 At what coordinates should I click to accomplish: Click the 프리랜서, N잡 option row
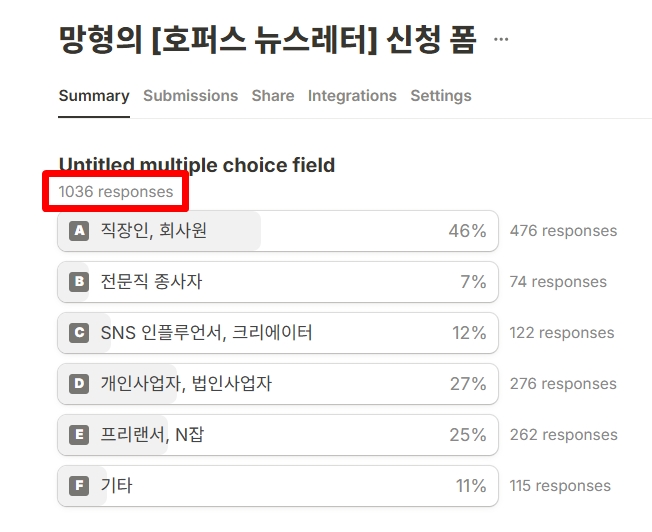(x=277, y=435)
